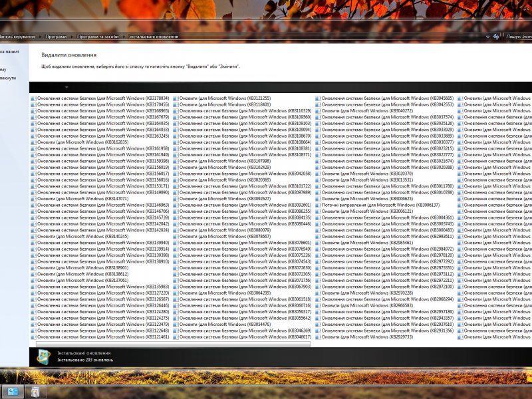The height and width of the screenshot is (399, 532).
Task: Click the horizontal scrollbar under the update list
Action: [x=173, y=344]
